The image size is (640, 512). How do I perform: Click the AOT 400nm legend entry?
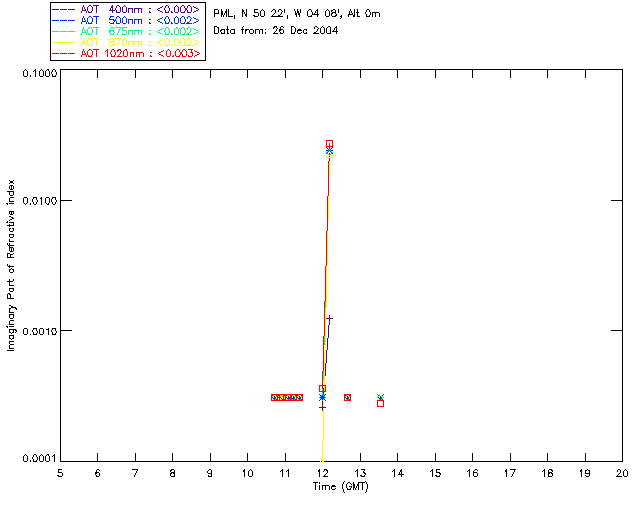pyautogui.click(x=127, y=9)
